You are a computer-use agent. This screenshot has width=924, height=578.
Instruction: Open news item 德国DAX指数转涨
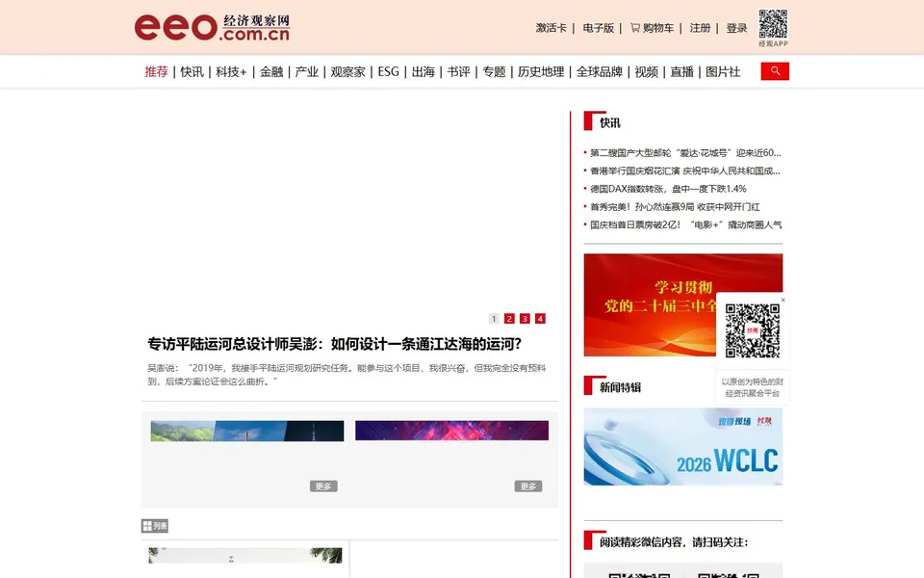click(x=668, y=189)
